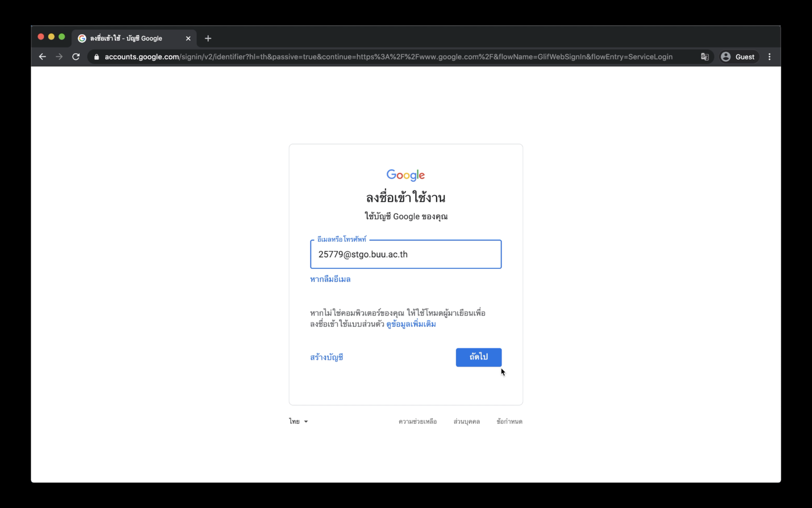
Task: Open the ไทย language dropdown
Action: [x=298, y=421]
